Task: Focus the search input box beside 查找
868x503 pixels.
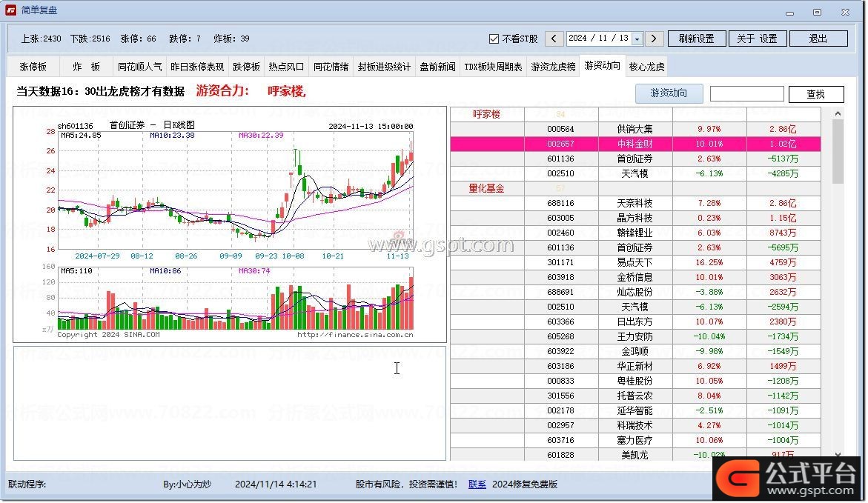Action: 746,94
